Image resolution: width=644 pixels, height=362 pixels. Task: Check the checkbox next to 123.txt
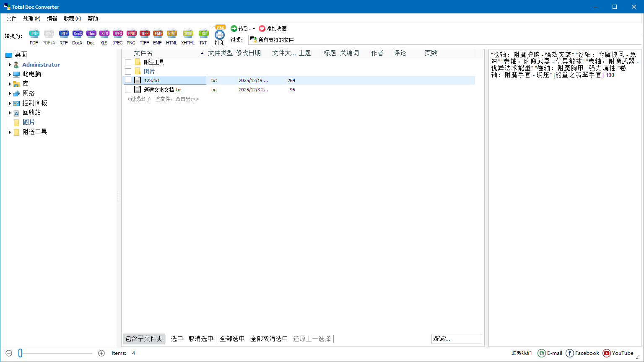tap(128, 80)
